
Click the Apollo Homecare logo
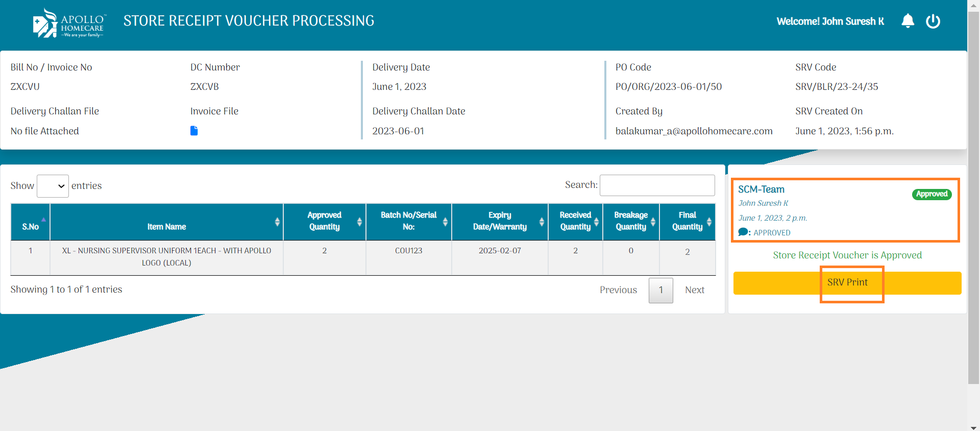point(68,23)
